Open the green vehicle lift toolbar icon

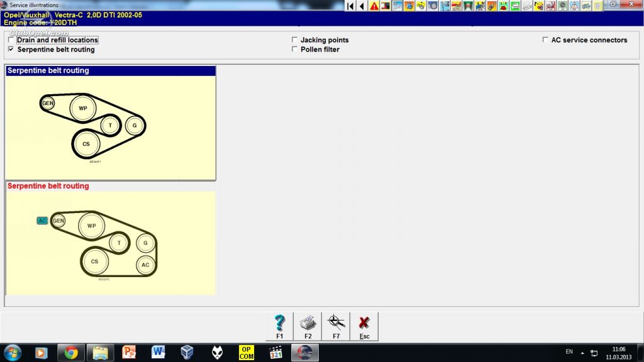468,6
